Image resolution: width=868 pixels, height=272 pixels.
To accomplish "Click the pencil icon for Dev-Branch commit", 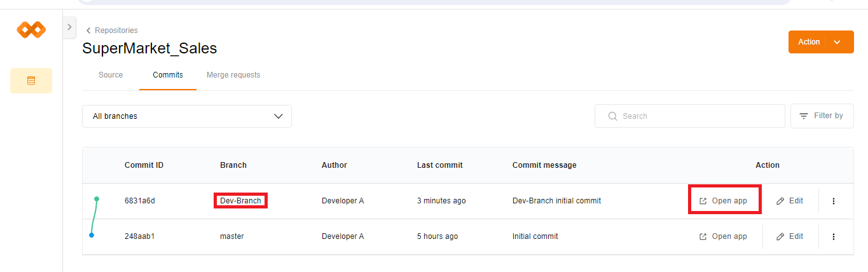I will click(x=780, y=201).
